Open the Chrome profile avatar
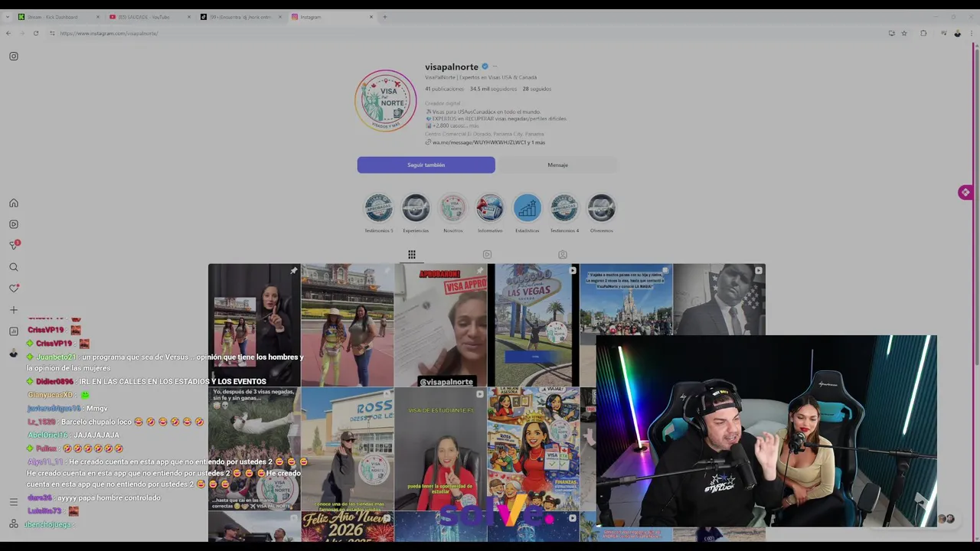The width and height of the screenshot is (980, 551). pos(957,33)
